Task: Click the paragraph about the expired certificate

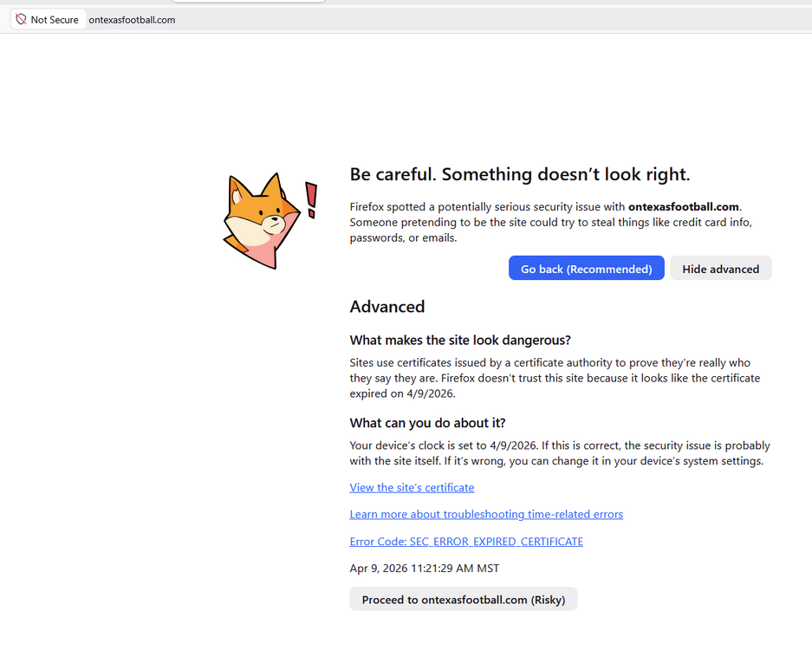Action: (x=555, y=378)
